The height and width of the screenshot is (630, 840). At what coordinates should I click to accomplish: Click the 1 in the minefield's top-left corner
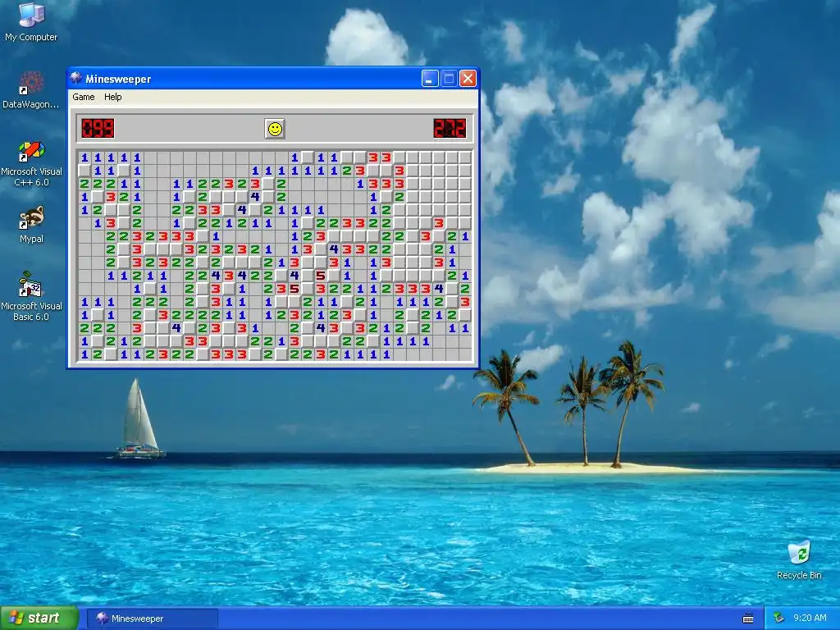coord(84,157)
